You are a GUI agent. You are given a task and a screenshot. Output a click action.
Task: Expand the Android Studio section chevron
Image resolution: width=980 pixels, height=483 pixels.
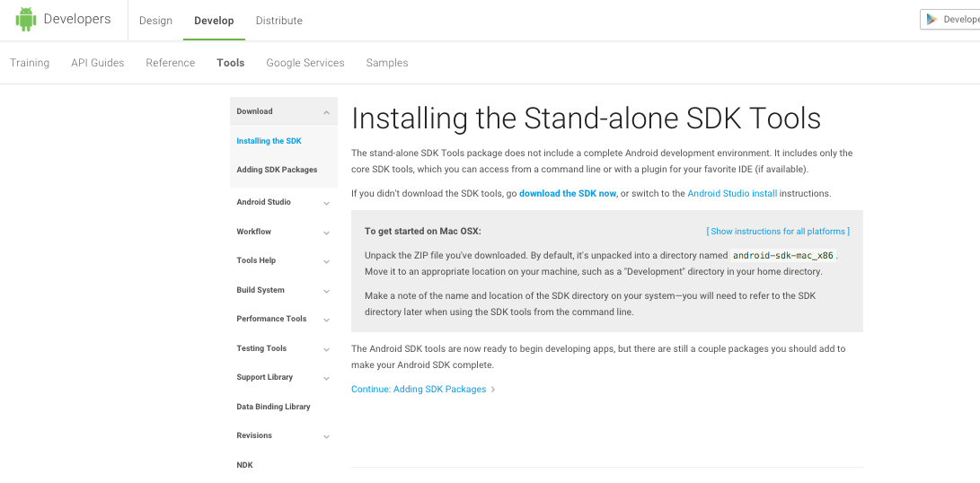326,204
